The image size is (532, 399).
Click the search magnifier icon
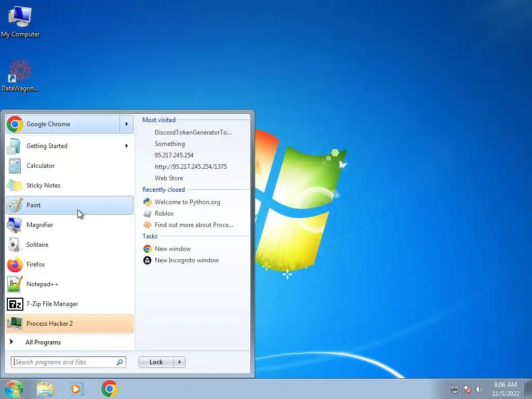tap(120, 362)
